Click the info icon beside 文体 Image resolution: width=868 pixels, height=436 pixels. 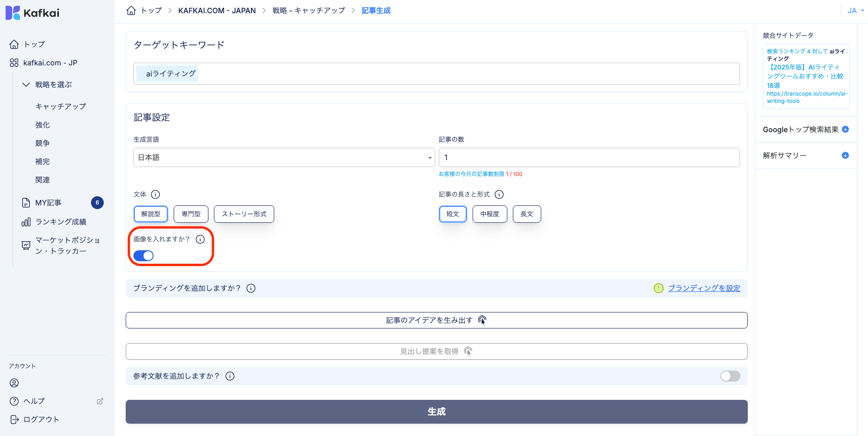[156, 194]
